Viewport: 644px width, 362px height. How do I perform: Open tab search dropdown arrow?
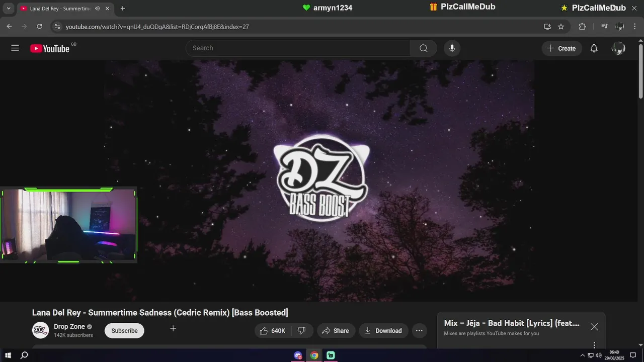(8, 9)
